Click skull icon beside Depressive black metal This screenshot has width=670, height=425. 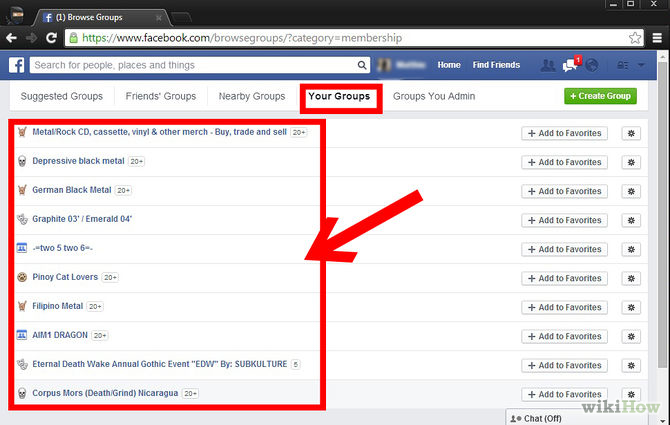click(x=22, y=161)
